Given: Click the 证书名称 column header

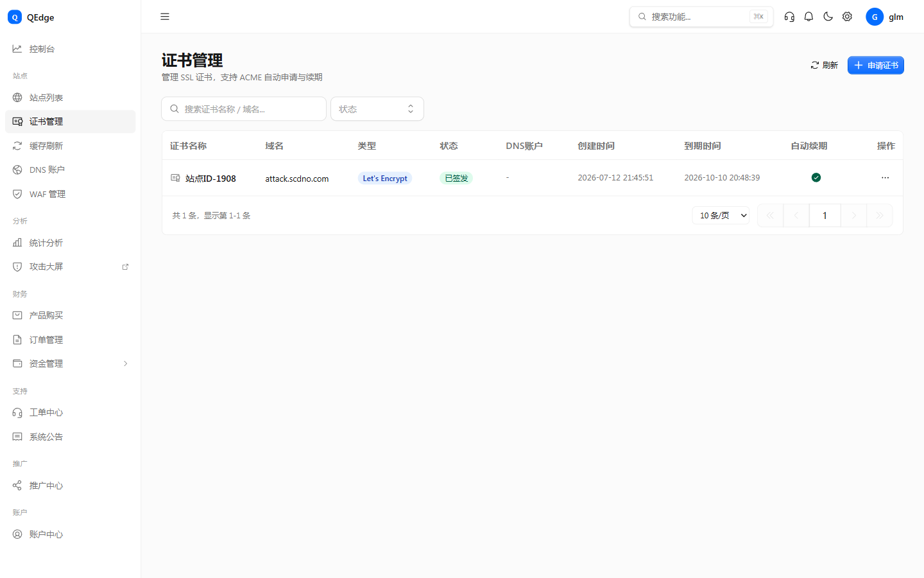Looking at the screenshot, I should click(188, 146).
